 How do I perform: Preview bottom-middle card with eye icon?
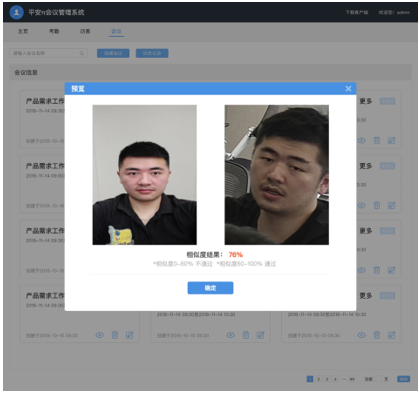[231, 335]
